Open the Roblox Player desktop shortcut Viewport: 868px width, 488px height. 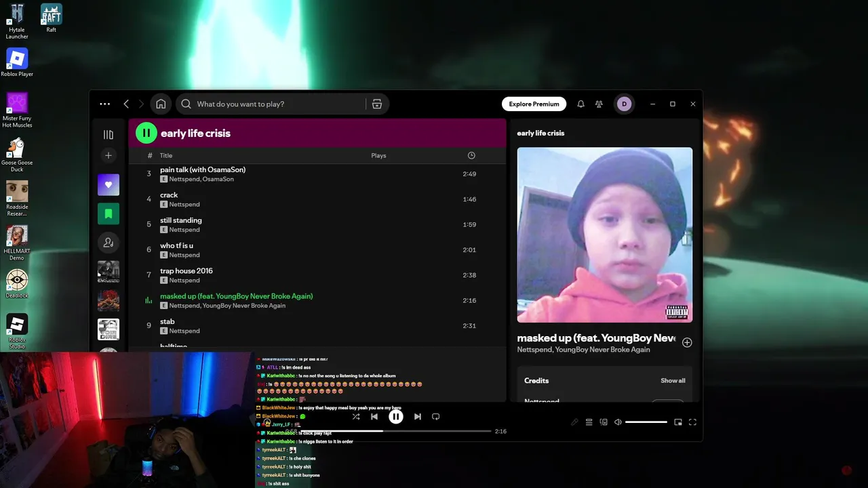pos(17,62)
